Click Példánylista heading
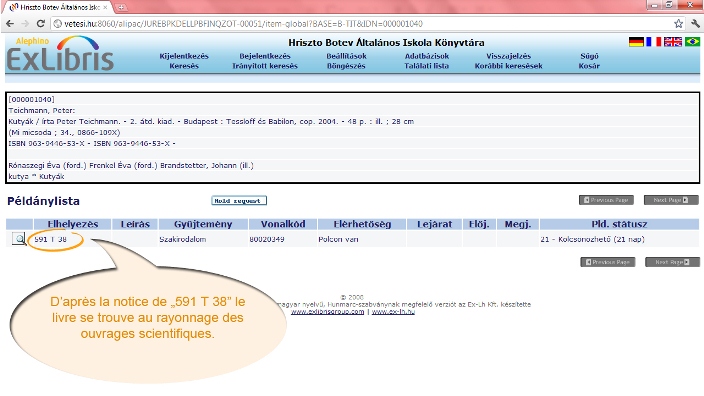Image resolution: width=704 pixels, height=396 pixels. tap(43, 201)
